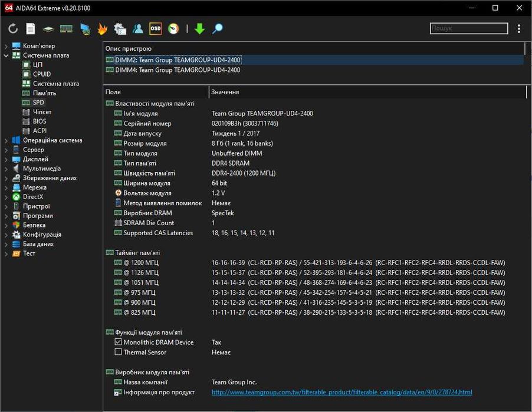Toggle the Monolithic DRAM Device checkbox
Viewport: 532px width, 412px height.
(118, 342)
